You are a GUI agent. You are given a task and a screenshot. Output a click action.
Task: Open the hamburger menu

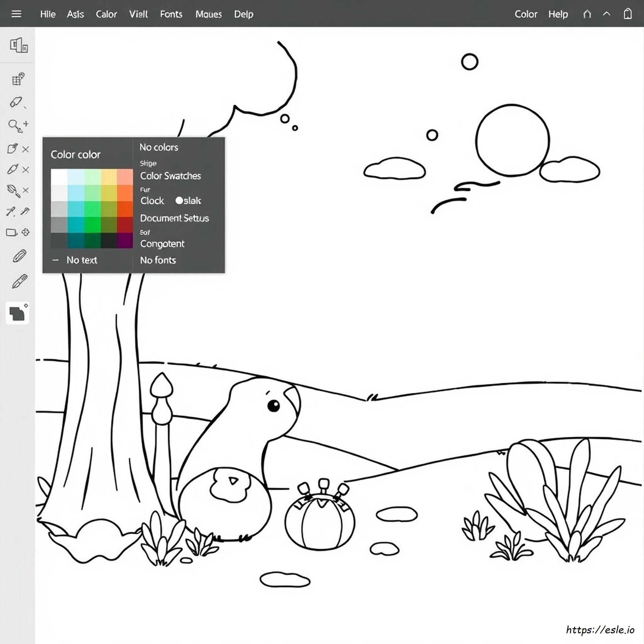pyautogui.click(x=16, y=14)
